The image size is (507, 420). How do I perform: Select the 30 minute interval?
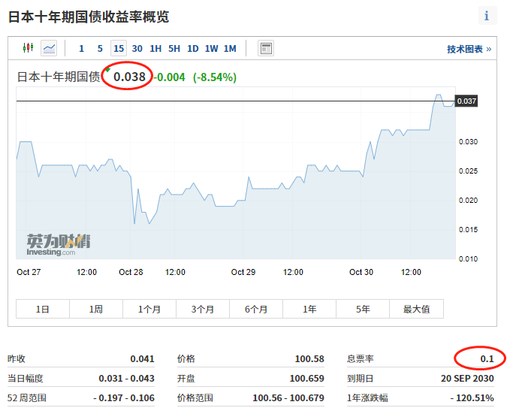click(137, 49)
